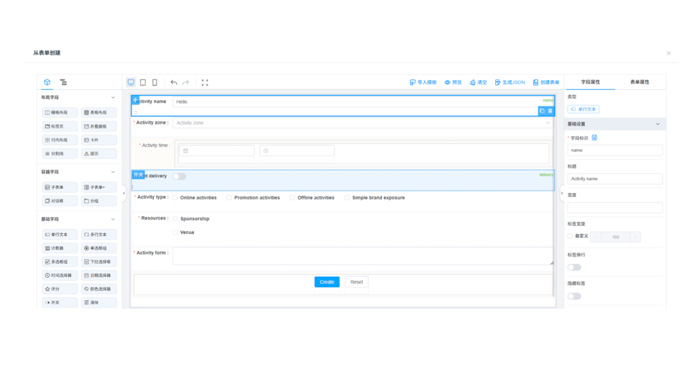The height and width of the screenshot is (388, 690).
Task: Click the Activity form textarea
Action: click(x=363, y=256)
